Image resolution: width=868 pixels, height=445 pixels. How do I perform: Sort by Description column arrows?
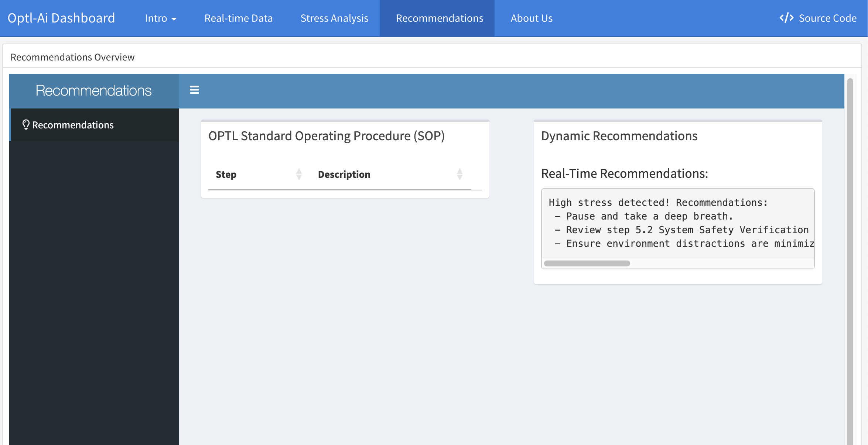coord(459,174)
